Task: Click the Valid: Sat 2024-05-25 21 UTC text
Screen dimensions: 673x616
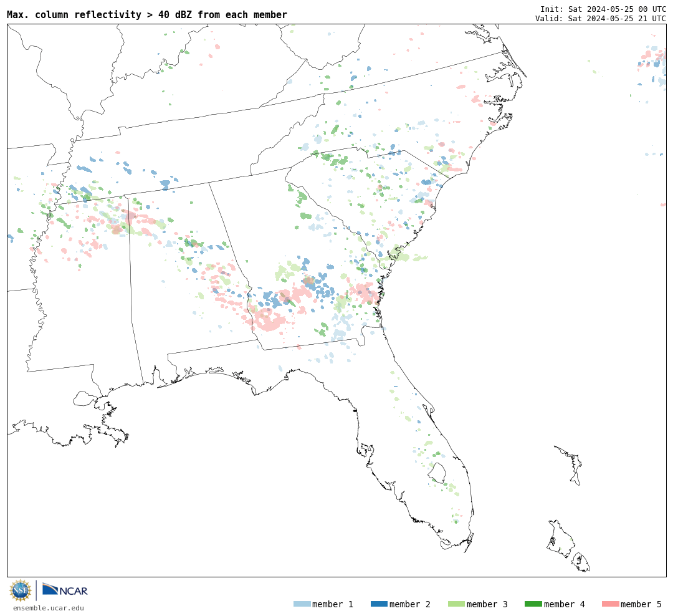Action: [601, 19]
